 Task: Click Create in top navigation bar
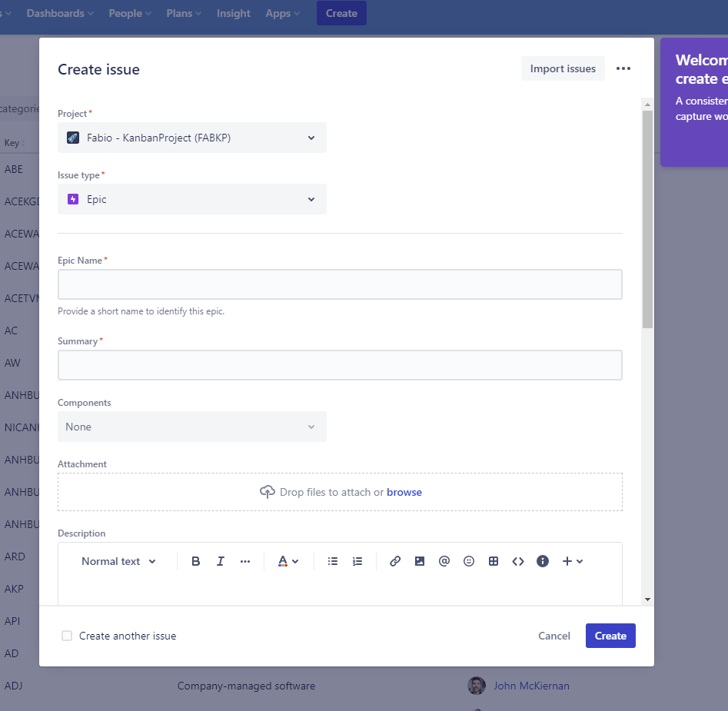pos(341,13)
